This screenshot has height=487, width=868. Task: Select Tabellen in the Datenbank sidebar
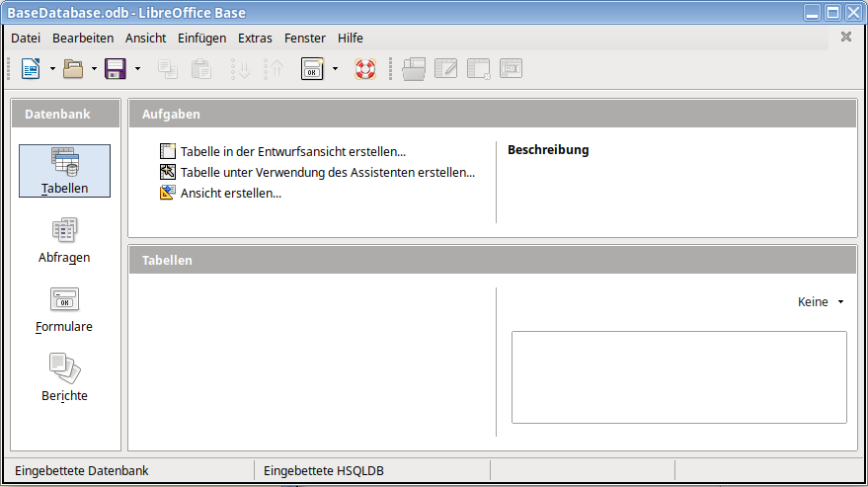tap(64, 171)
